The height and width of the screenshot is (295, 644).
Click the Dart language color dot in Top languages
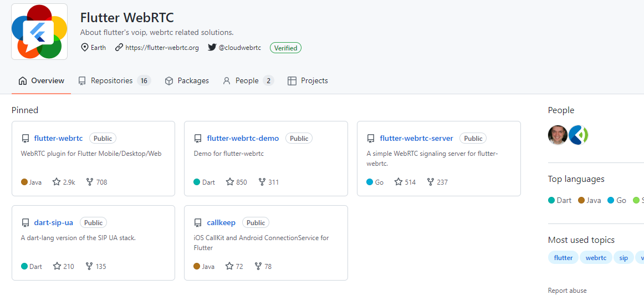click(x=551, y=201)
